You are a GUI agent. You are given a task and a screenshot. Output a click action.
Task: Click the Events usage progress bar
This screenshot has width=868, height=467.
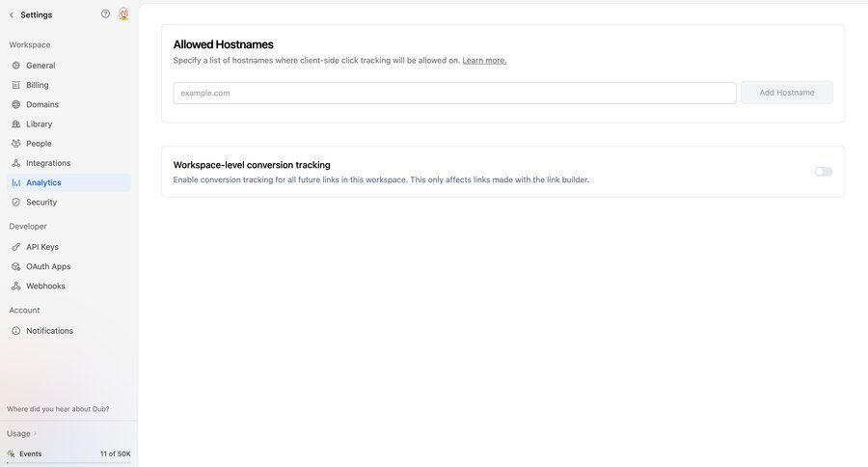[68, 462]
